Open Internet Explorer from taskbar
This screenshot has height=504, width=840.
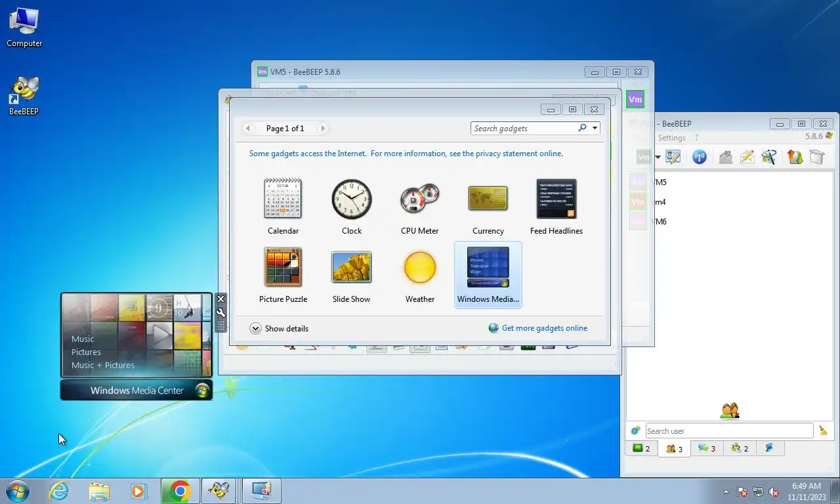pyautogui.click(x=58, y=490)
